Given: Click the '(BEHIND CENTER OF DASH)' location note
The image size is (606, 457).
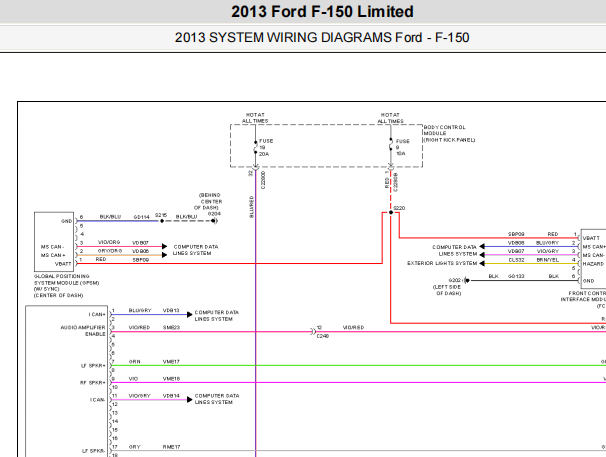Looking at the screenshot, I should coord(209,201).
